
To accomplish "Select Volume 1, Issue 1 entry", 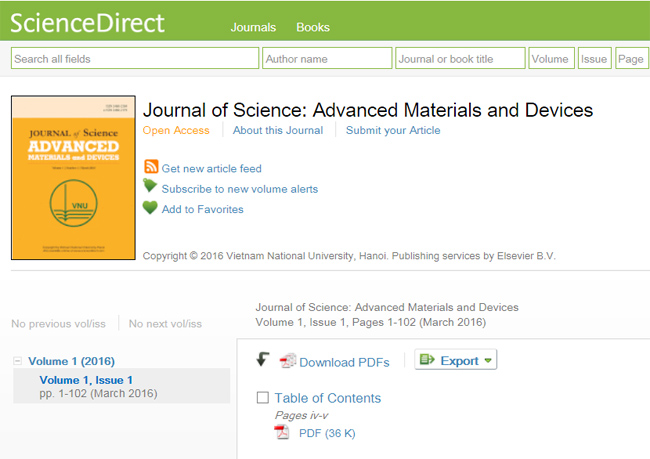I will 86,380.
